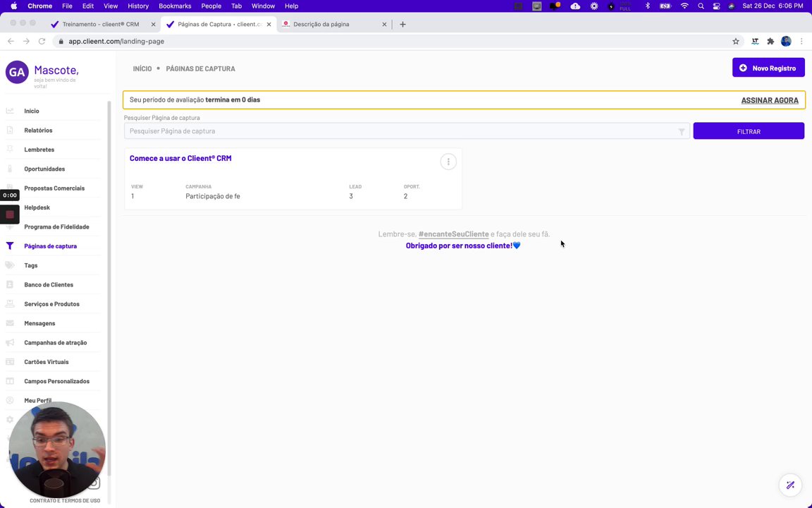The width and height of the screenshot is (812, 508).
Task: Click the Meu Perfil sidebar icon
Action: pos(10,400)
